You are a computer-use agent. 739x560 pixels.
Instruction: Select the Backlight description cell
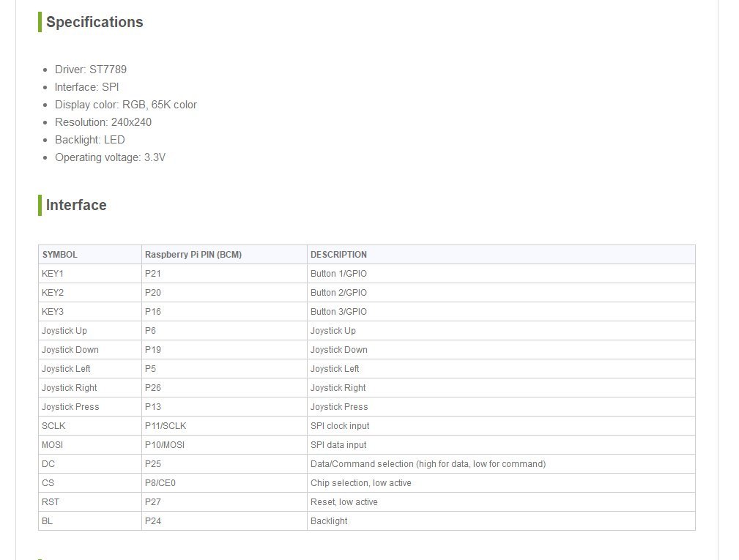tap(329, 521)
